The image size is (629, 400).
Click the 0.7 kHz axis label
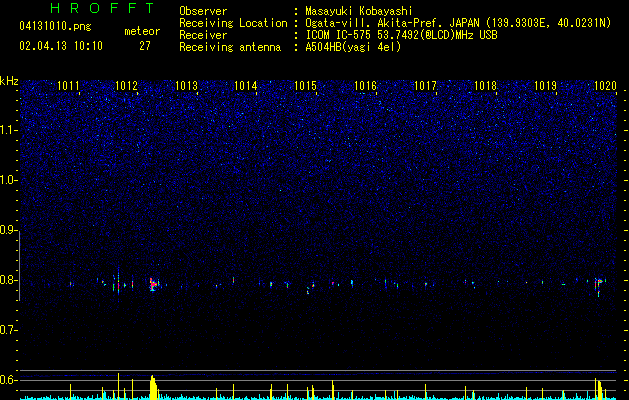pos(8,330)
